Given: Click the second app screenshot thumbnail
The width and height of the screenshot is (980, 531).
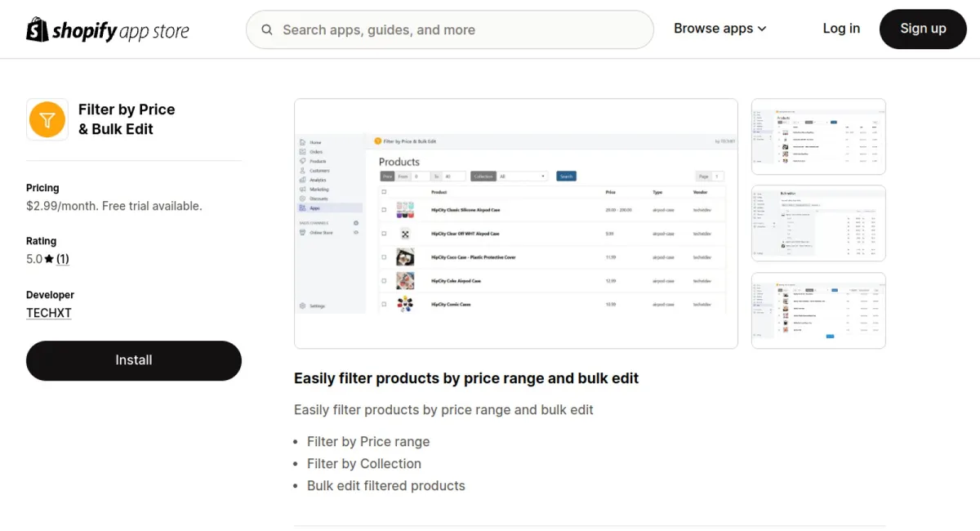Looking at the screenshot, I should [x=817, y=223].
